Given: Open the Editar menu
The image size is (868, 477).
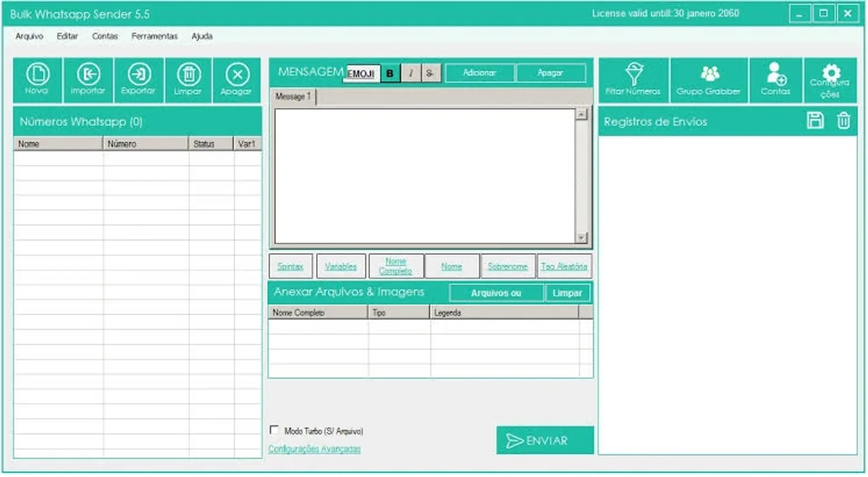Looking at the screenshot, I should click(67, 36).
